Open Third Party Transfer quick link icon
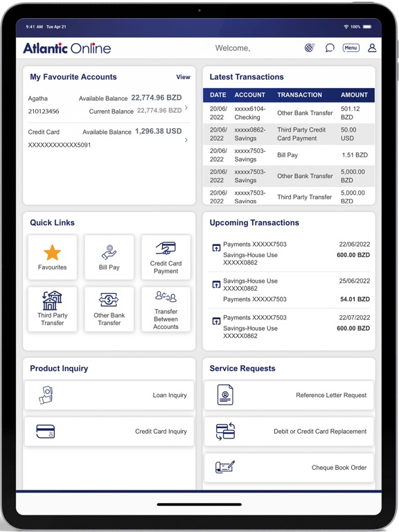 pos(52,300)
